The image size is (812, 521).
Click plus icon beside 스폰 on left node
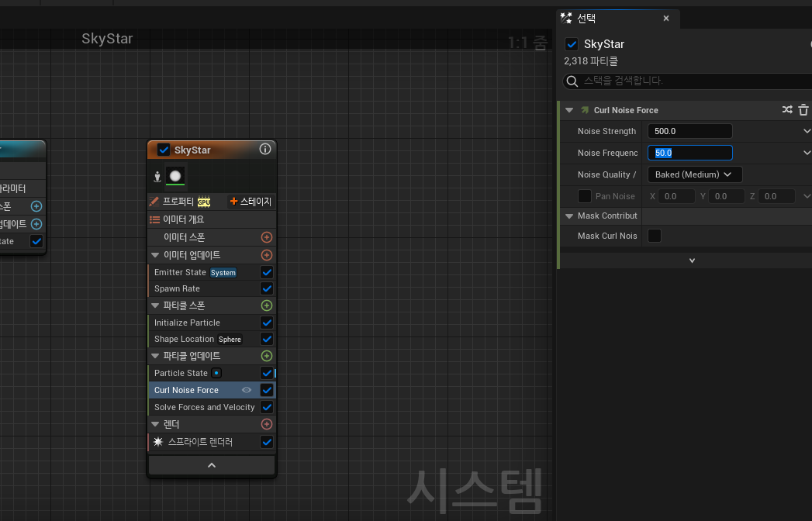pyautogui.click(x=36, y=206)
